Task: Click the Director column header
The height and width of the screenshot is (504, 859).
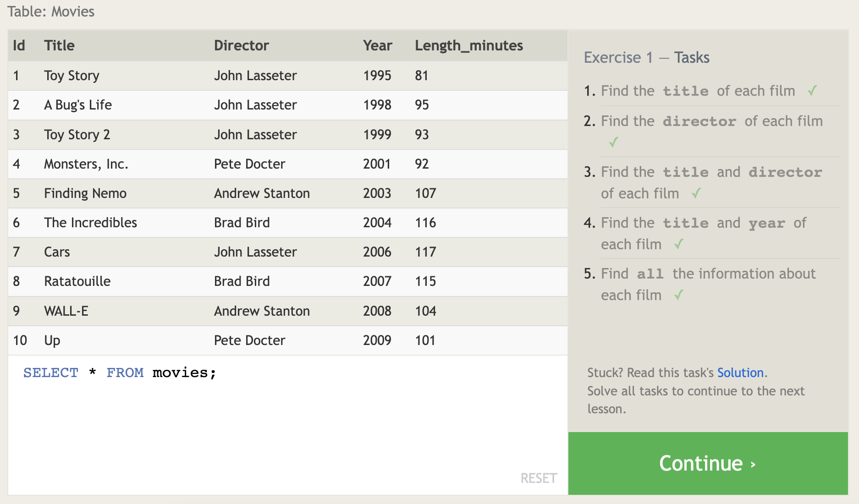Action: tap(241, 45)
